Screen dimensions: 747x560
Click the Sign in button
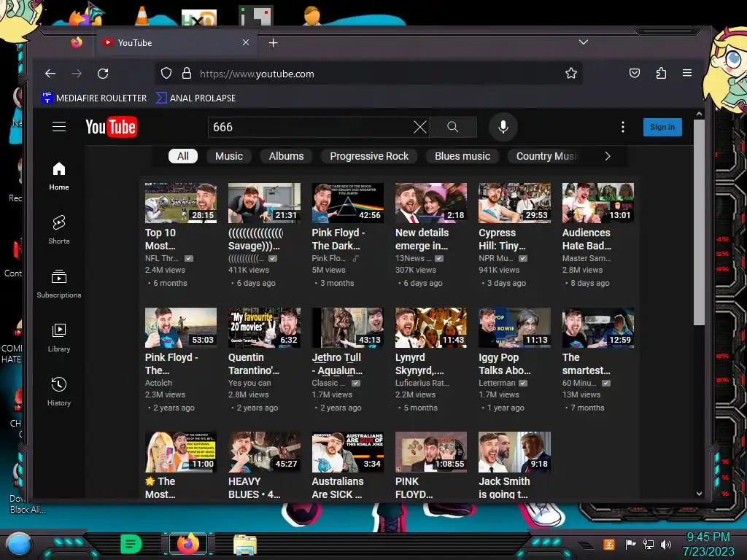tap(662, 127)
